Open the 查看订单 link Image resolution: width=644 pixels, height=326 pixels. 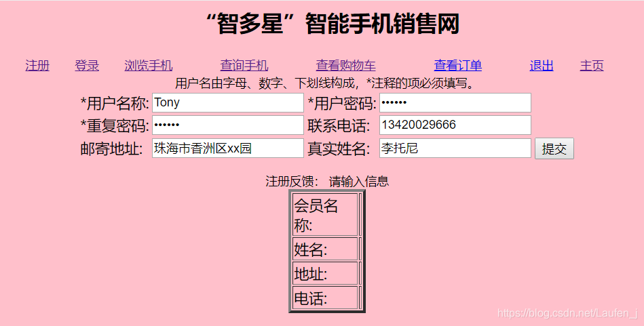coord(458,66)
